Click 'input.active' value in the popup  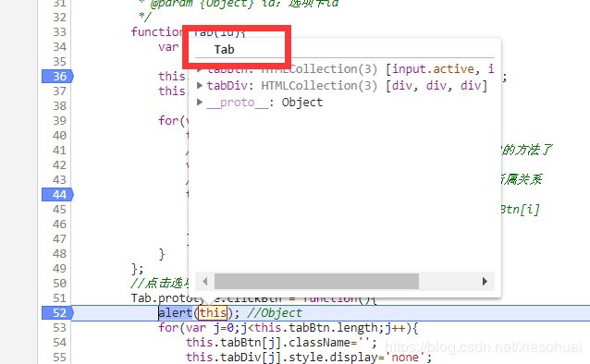(433, 69)
